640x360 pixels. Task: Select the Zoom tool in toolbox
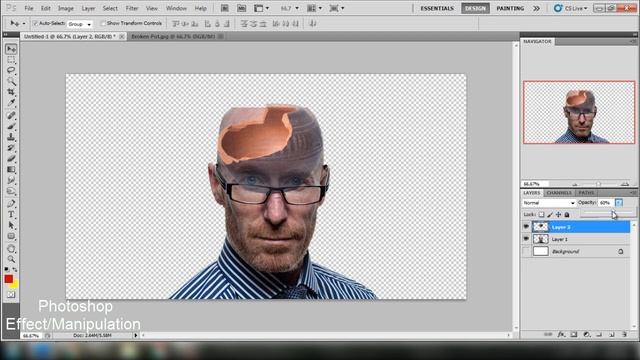coord(11,259)
